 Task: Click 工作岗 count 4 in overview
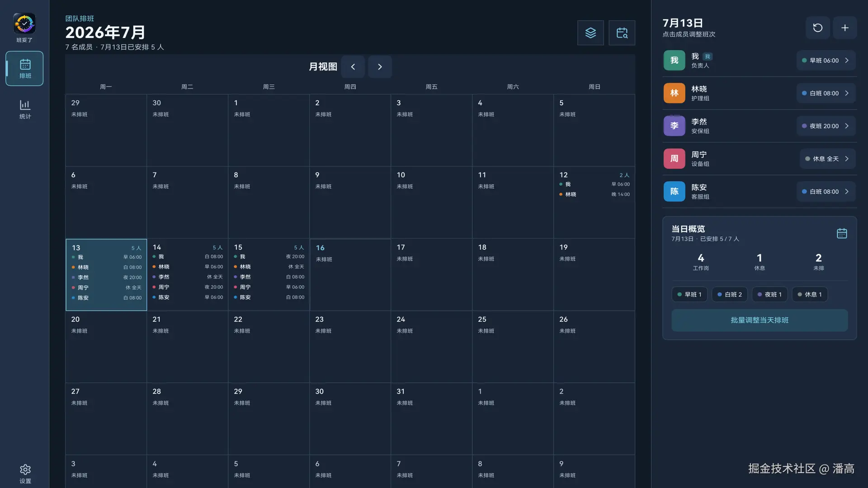click(x=701, y=261)
